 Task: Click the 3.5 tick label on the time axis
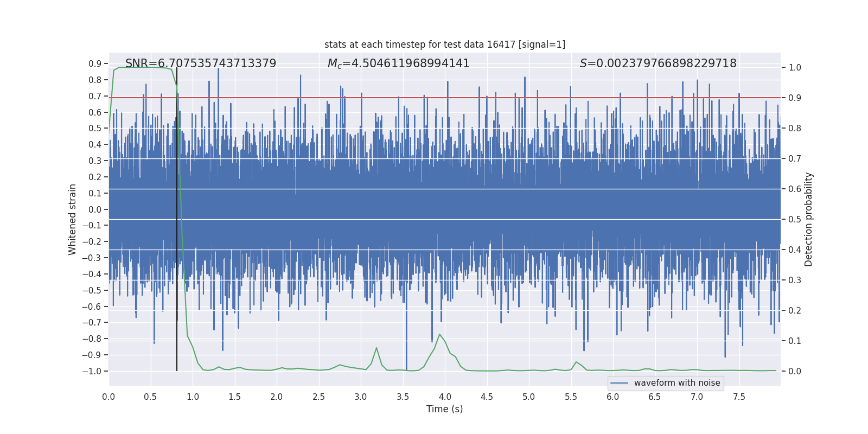[x=403, y=397]
